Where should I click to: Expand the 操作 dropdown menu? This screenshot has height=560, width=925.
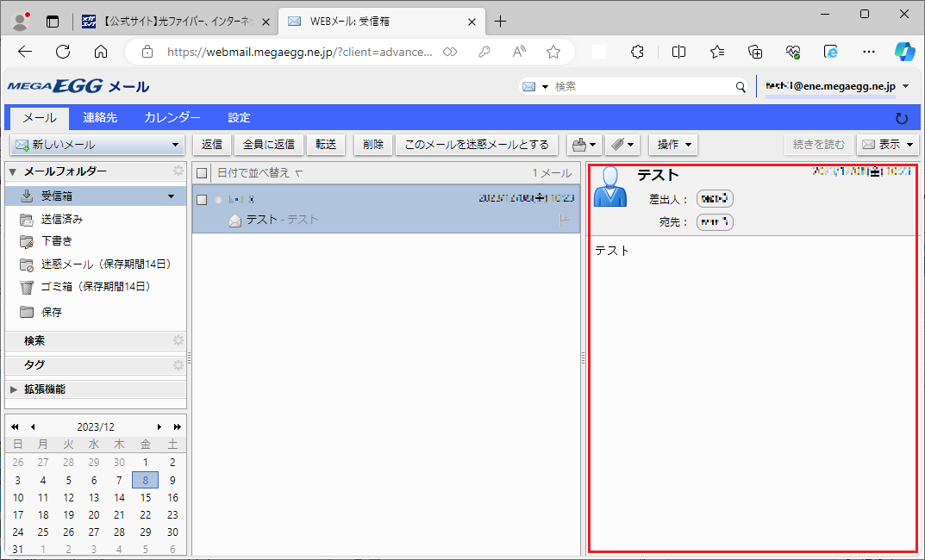672,145
